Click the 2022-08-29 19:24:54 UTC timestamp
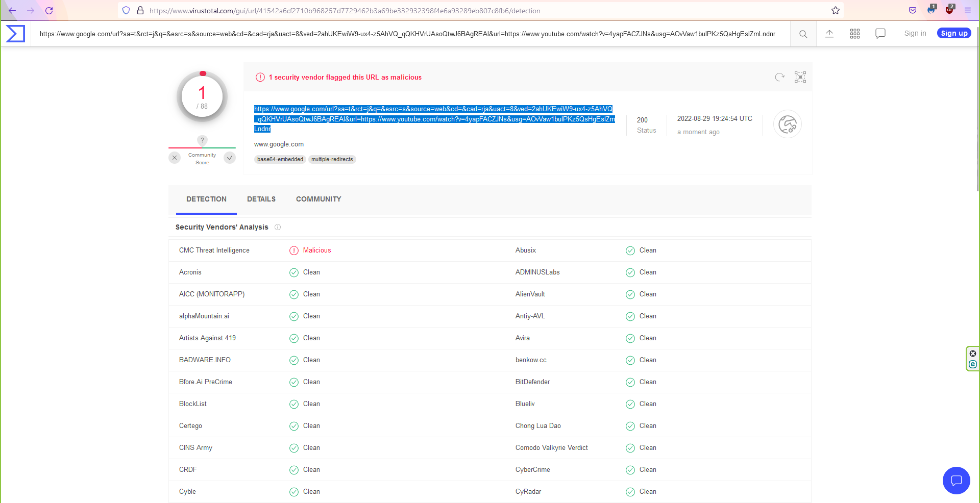 (715, 119)
